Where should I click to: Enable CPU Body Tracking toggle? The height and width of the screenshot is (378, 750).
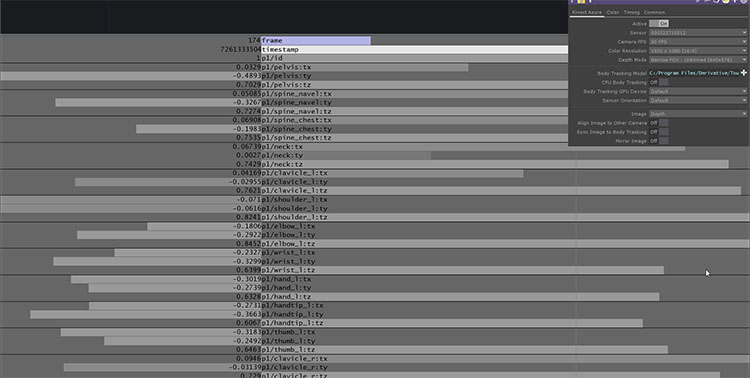click(x=659, y=82)
